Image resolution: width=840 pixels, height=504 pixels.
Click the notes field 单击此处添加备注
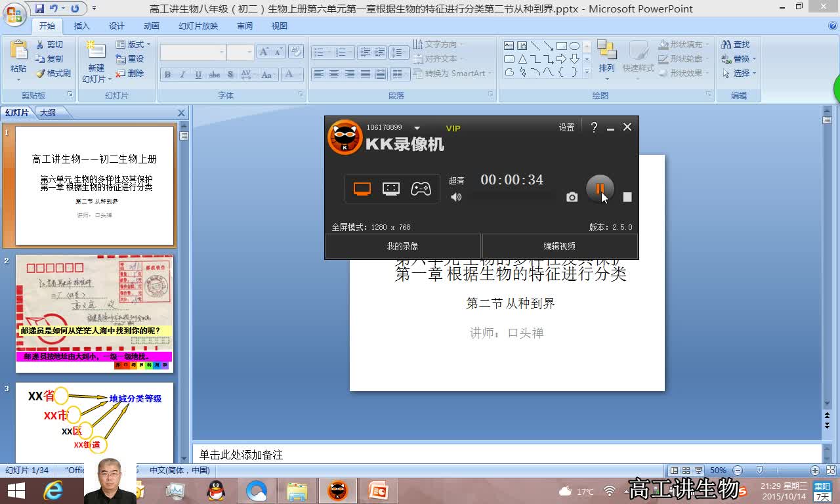(x=507, y=454)
